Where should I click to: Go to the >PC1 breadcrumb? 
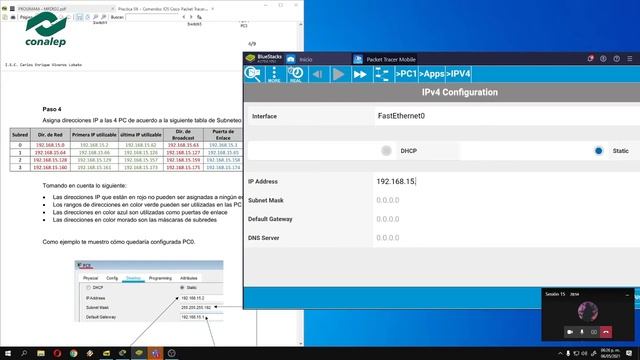pos(406,74)
